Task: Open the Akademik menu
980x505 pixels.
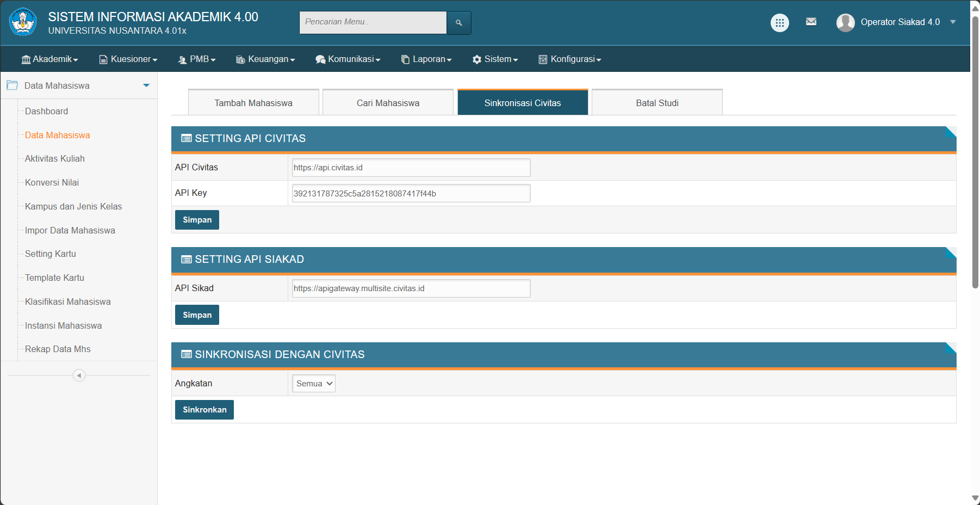Action: coord(50,59)
